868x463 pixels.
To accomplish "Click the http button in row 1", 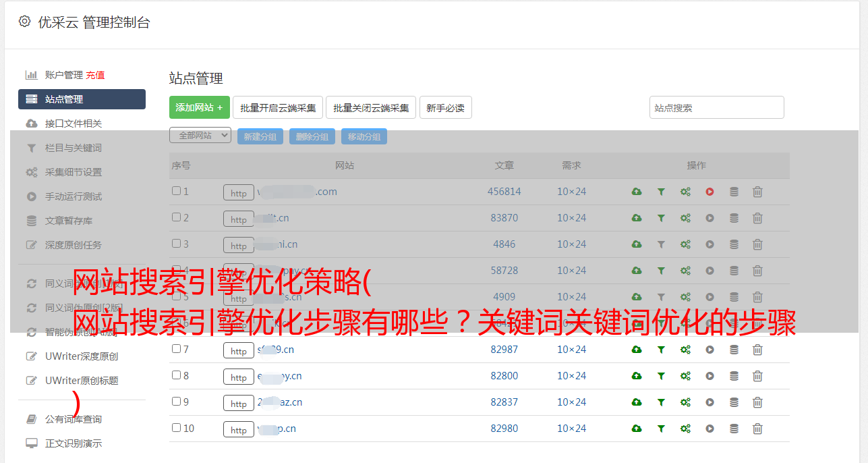I will [x=239, y=192].
